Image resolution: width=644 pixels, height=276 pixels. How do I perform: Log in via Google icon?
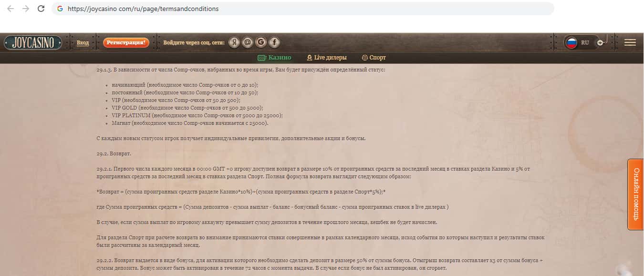point(260,42)
